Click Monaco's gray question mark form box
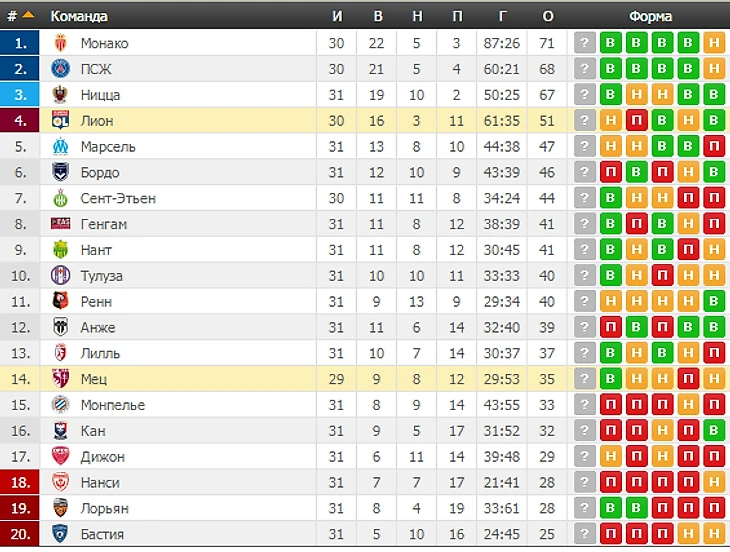Viewport: 730px width, 552px height. click(585, 43)
